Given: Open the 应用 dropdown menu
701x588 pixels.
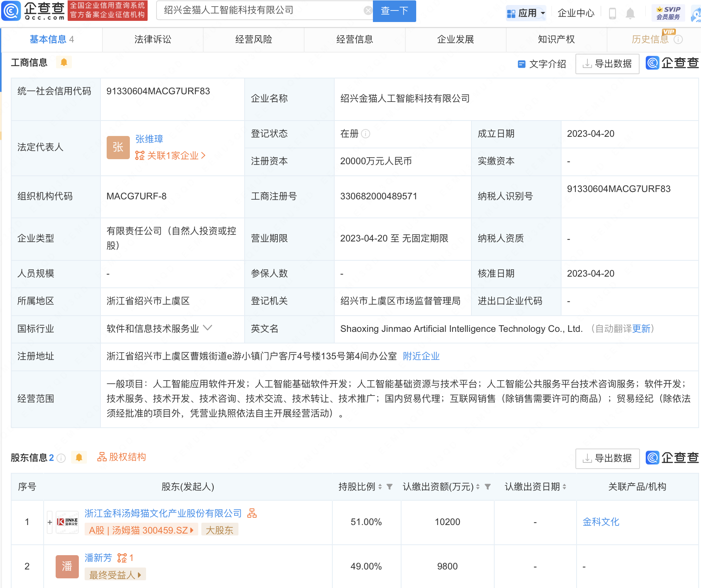Looking at the screenshot, I should pyautogui.click(x=526, y=14).
